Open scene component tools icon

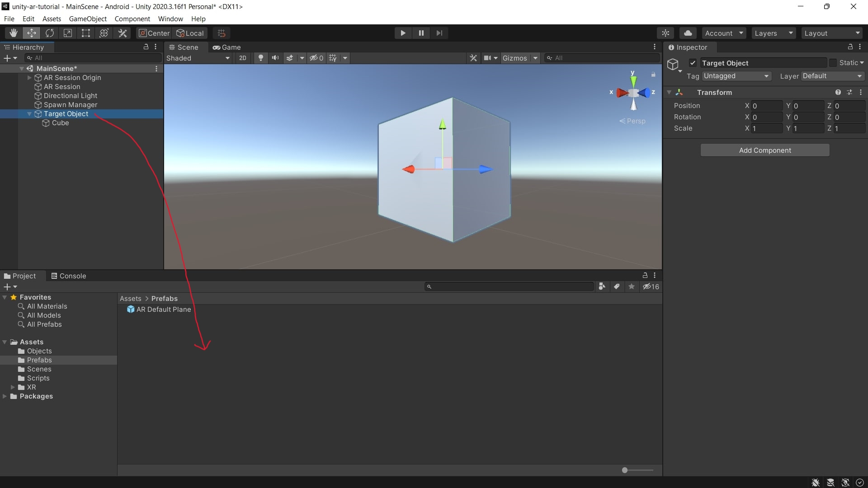[473, 58]
